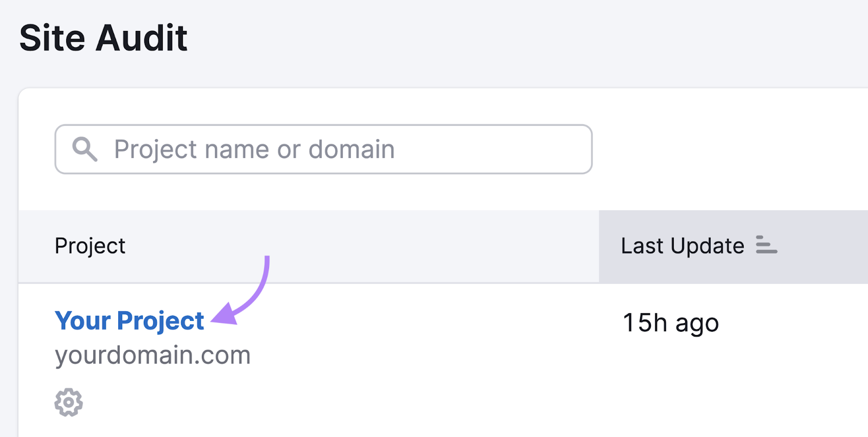Screen dimensions: 868x437
Task: Click the word Project in Your Project title
Action: pyautogui.click(x=161, y=321)
